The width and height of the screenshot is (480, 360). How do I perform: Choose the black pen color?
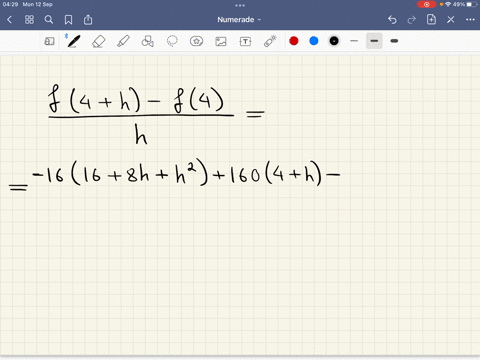click(x=334, y=41)
